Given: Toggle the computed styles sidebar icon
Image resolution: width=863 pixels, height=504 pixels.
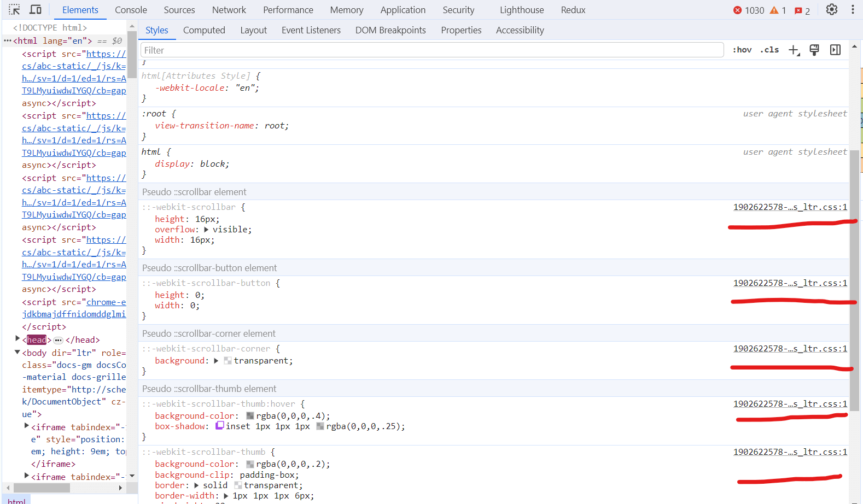Looking at the screenshot, I should click(835, 50).
